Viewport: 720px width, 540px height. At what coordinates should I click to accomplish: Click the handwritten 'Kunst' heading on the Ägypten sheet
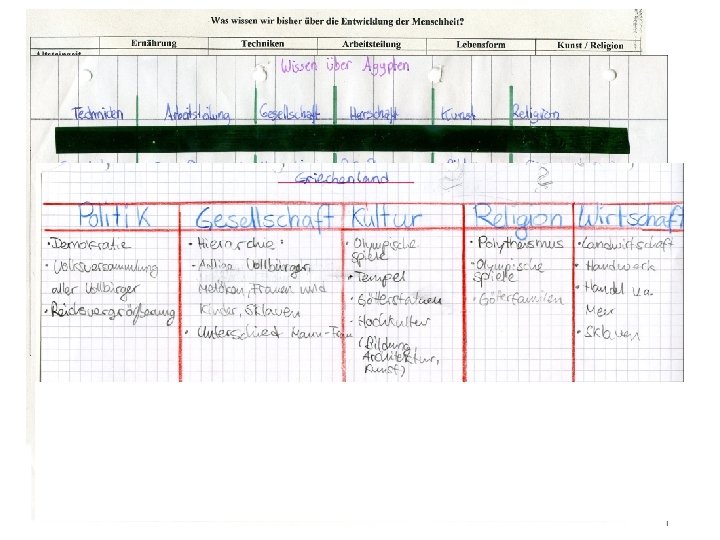point(458,114)
